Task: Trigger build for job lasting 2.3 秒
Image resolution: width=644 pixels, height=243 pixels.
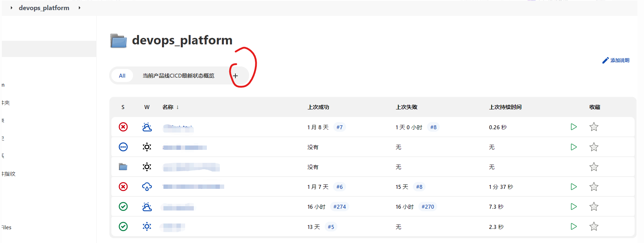Action: [x=573, y=227]
